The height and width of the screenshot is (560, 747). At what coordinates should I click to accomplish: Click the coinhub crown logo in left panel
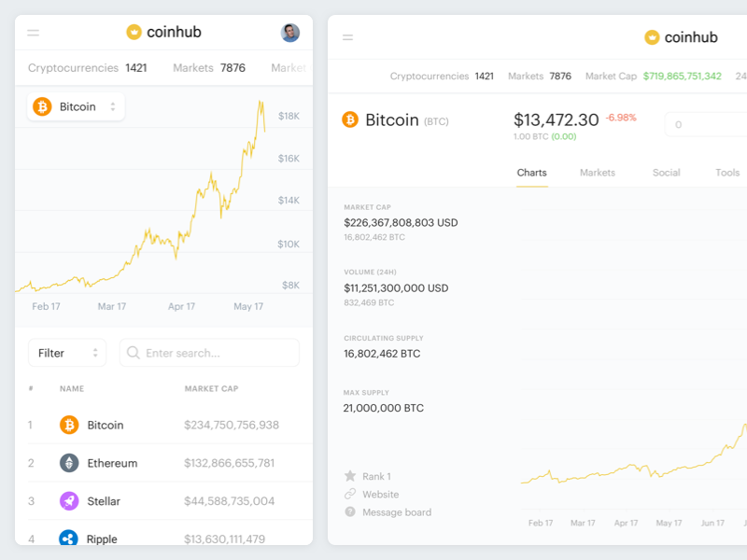134,33
